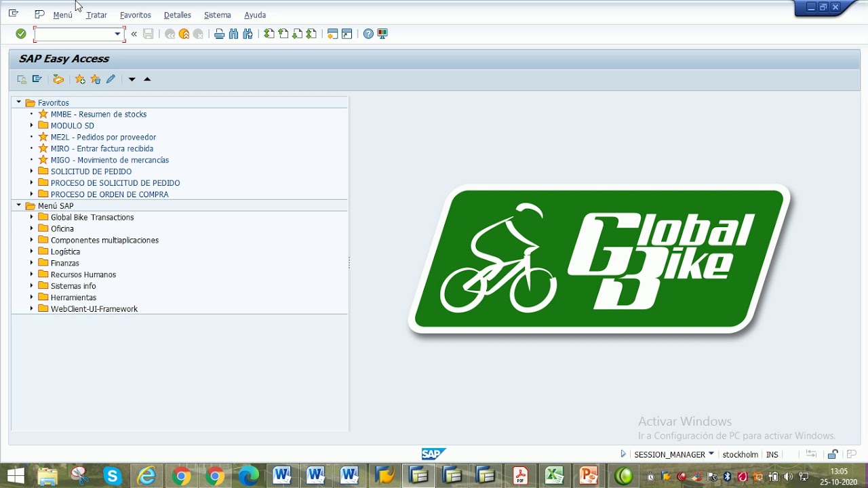Click the Cancel icon in the toolbar
The width and height of the screenshot is (868, 488).
pyautogui.click(x=198, y=34)
